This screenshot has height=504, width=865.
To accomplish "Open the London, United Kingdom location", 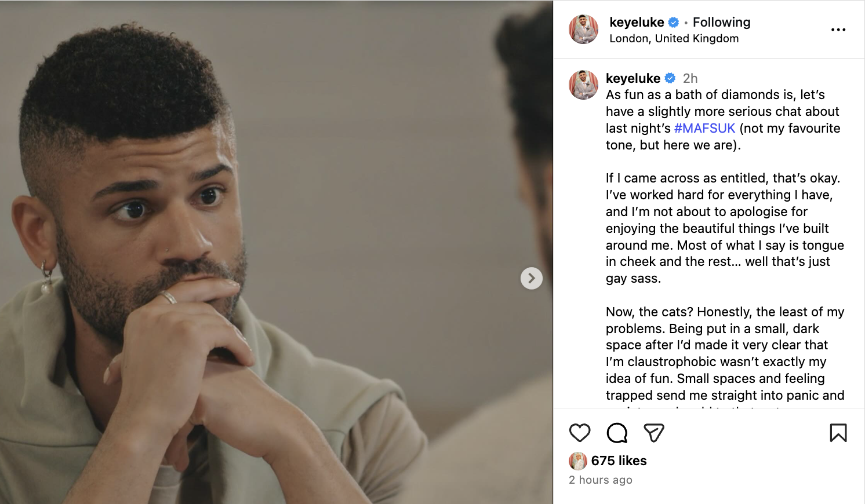I will click(674, 39).
